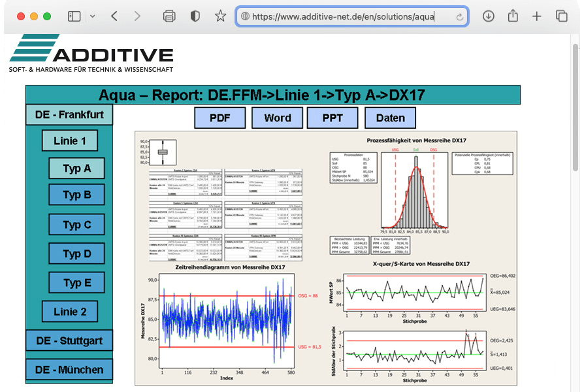Image resolution: width=584 pixels, height=392 pixels.
Task: Toggle the Safari sidebar
Action: [74, 16]
